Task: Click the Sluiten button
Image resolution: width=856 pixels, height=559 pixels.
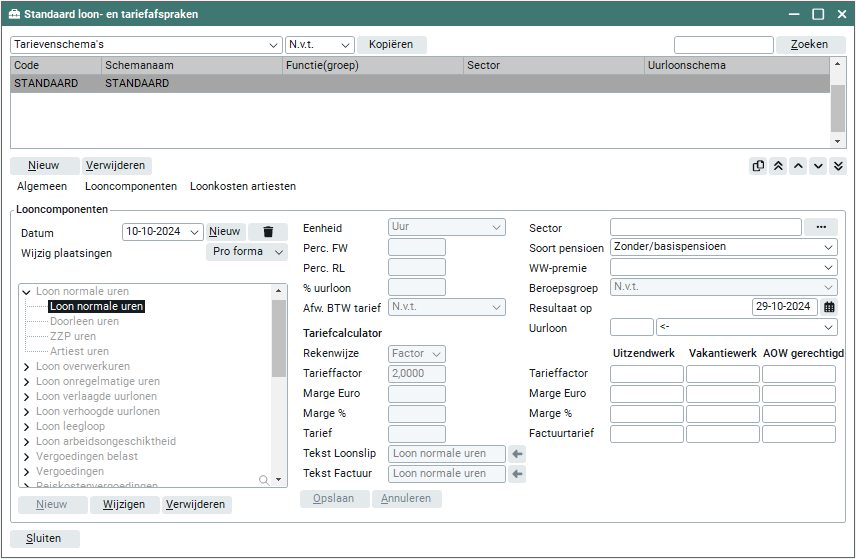Action: (x=45, y=538)
